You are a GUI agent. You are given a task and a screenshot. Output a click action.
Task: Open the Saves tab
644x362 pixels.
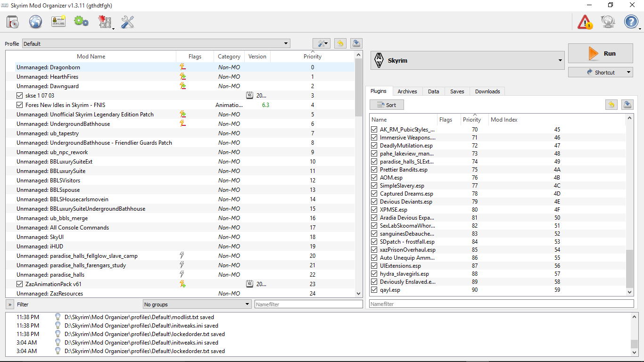click(457, 91)
